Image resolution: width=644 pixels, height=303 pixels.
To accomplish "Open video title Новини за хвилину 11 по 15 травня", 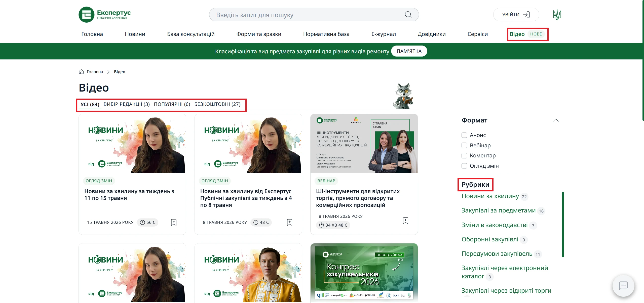I will point(129,195).
